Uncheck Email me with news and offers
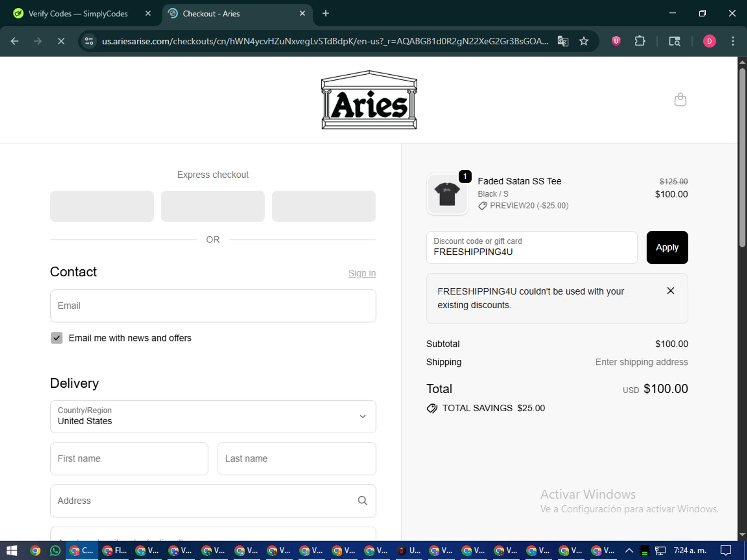 (57, 338)
